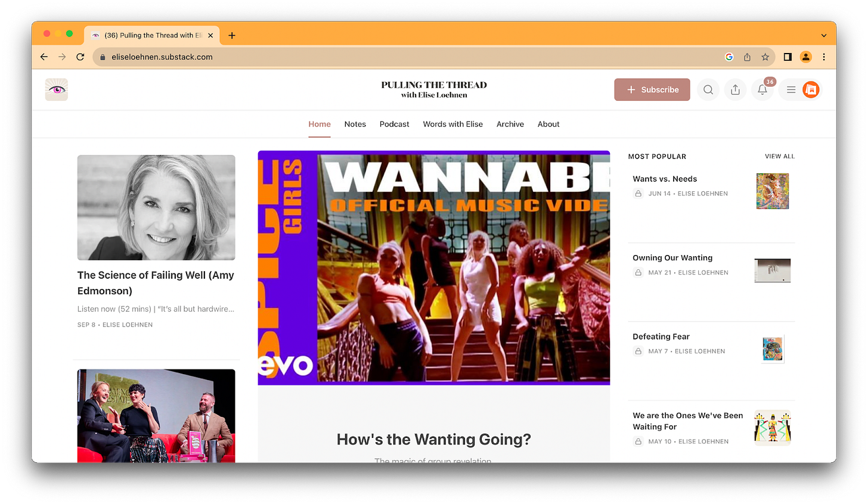Click the Amy Edmonson portrait thumbnail
868x504 pixels.
click(156, 207)
